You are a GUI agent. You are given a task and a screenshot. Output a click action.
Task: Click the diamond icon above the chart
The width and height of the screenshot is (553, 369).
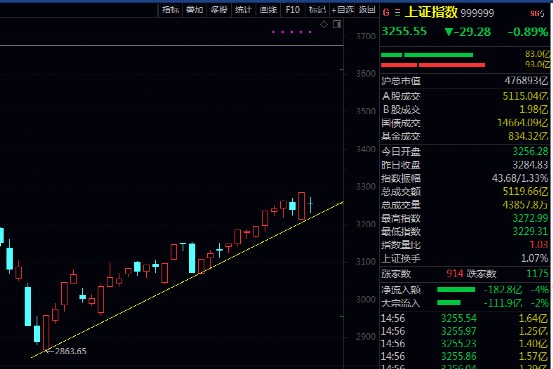click(324, 24)
